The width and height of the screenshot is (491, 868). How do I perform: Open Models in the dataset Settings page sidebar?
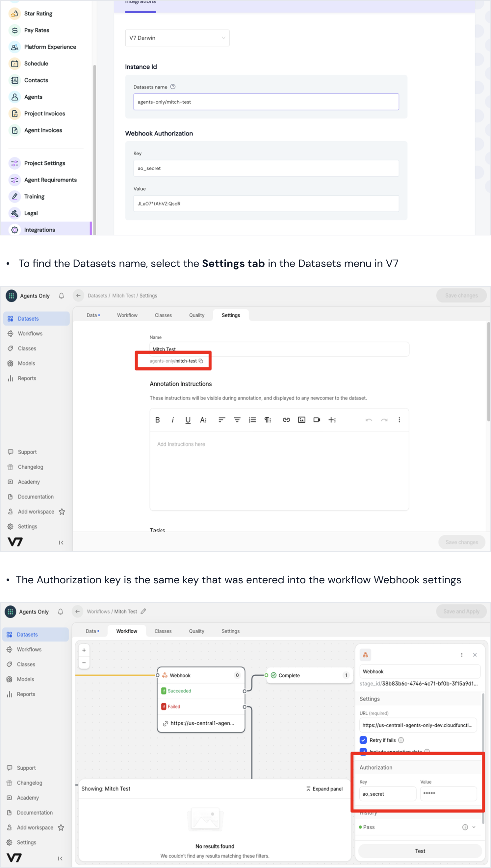click(26, 363)
